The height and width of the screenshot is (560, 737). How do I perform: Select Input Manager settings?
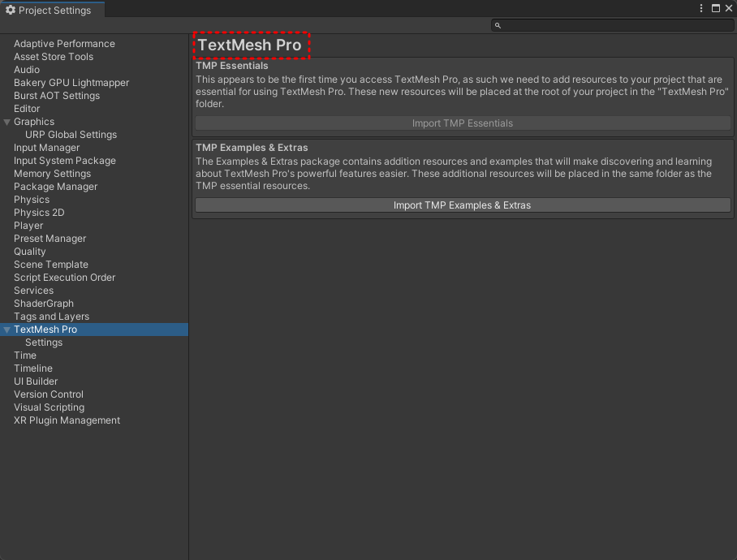pos(46,148)
